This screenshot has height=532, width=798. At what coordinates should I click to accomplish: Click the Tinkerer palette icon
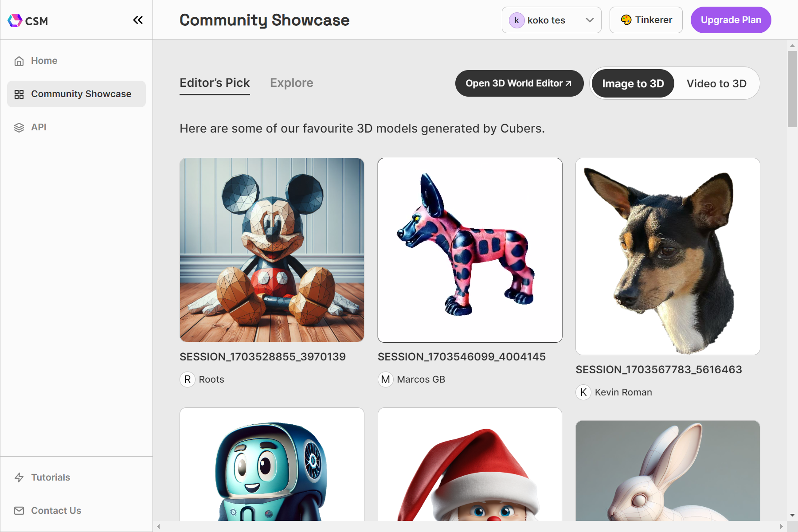(626, 20)
